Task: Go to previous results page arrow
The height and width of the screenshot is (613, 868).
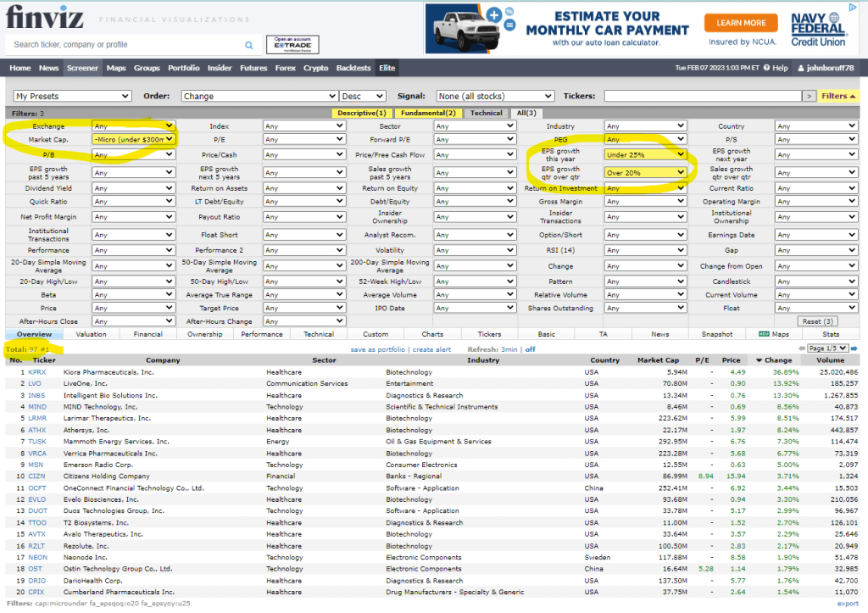Action: (x=801, y=348)
